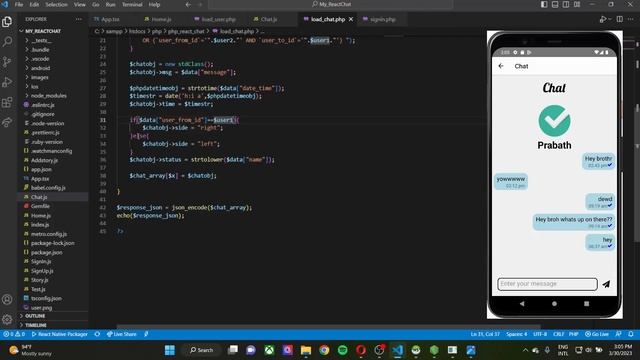Open package.json in the explorer
The width and height of the screenshot is (640, 360).
point(47,252)
